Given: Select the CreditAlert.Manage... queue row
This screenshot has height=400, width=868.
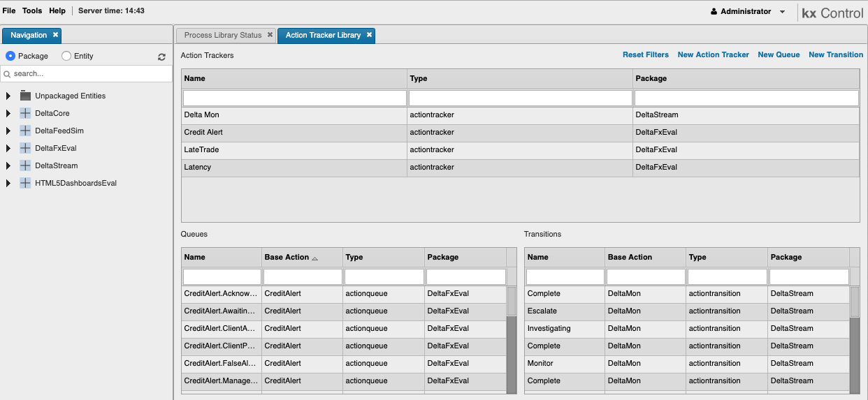Looking at the screenshot, I should 344,381.
